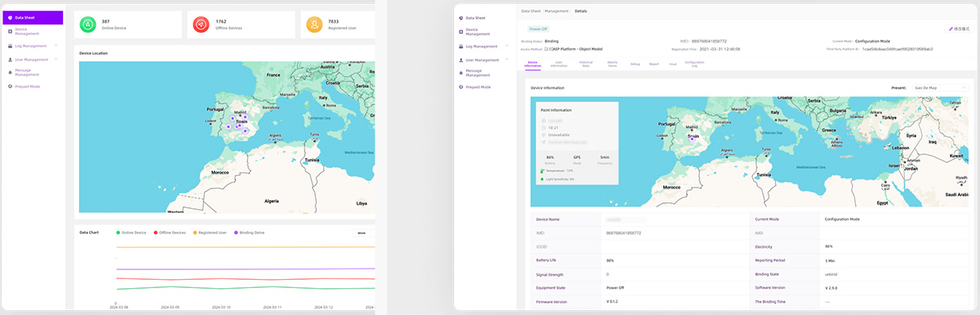980x315 pixels.
Task: Click the orange Registered User icon
Action: pos(314,24)
